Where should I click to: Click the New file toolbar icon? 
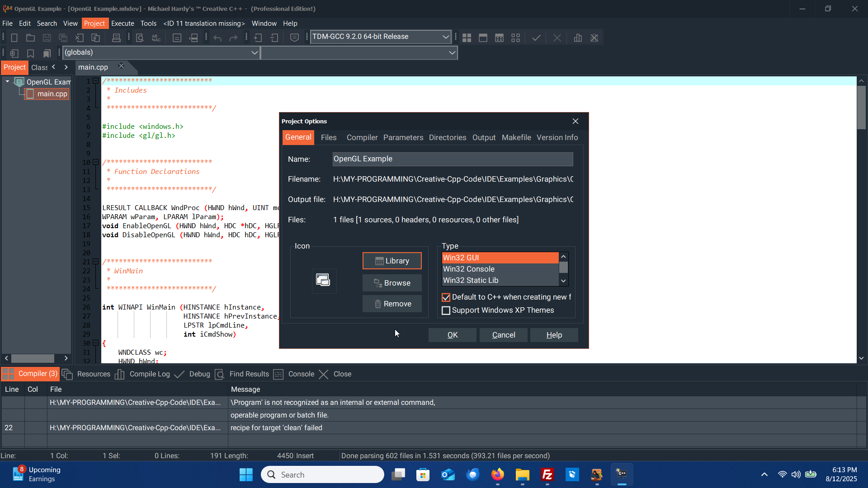pos(14,38)
